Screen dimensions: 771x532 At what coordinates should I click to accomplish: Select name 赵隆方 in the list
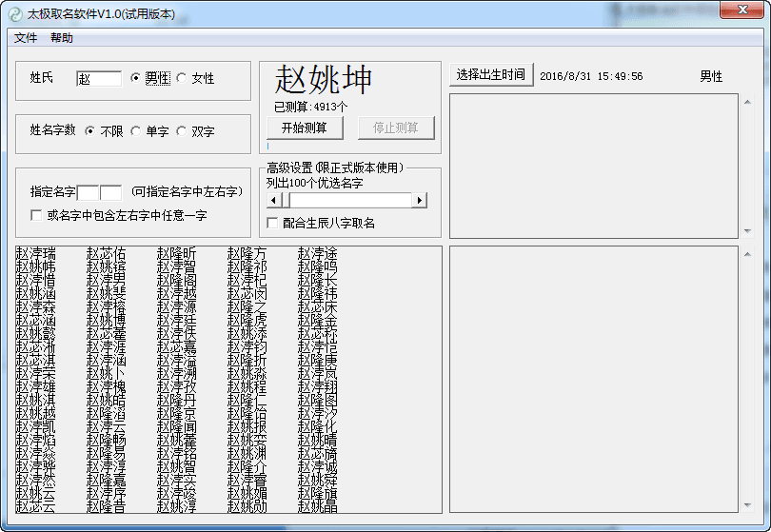tap(247, 254)
